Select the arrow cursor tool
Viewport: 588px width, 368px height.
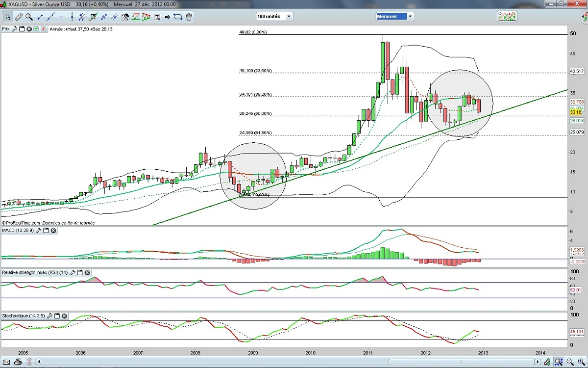[x=8, y=17]
